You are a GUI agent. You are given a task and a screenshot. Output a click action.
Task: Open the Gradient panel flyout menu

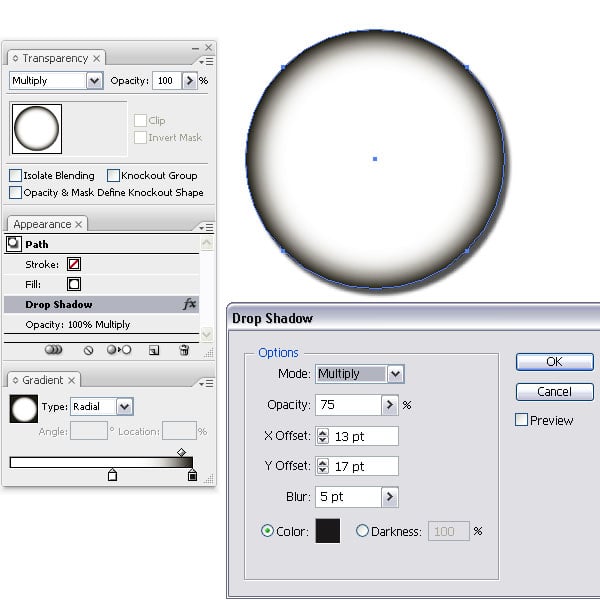pos(206,382)
